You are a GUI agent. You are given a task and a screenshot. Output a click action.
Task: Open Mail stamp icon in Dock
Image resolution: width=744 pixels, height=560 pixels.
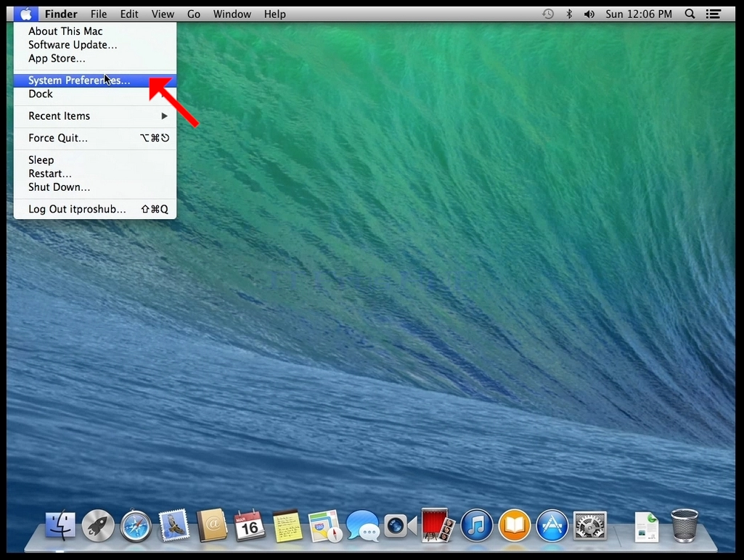point(173,525)
